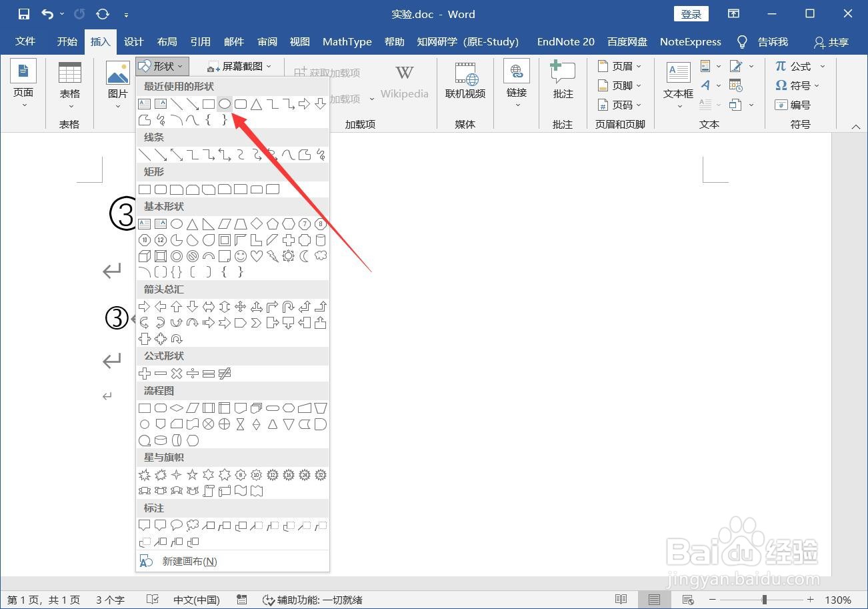Switch to Print Layout view
The height and width of the screenshot is (609, 868).
click(654, 600)
